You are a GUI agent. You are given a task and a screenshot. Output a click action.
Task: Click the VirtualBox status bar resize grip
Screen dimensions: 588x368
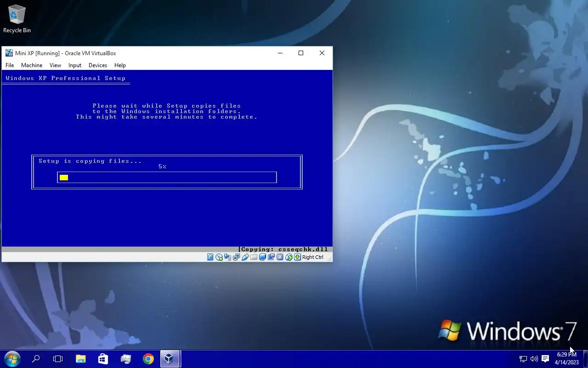[329, 259]
